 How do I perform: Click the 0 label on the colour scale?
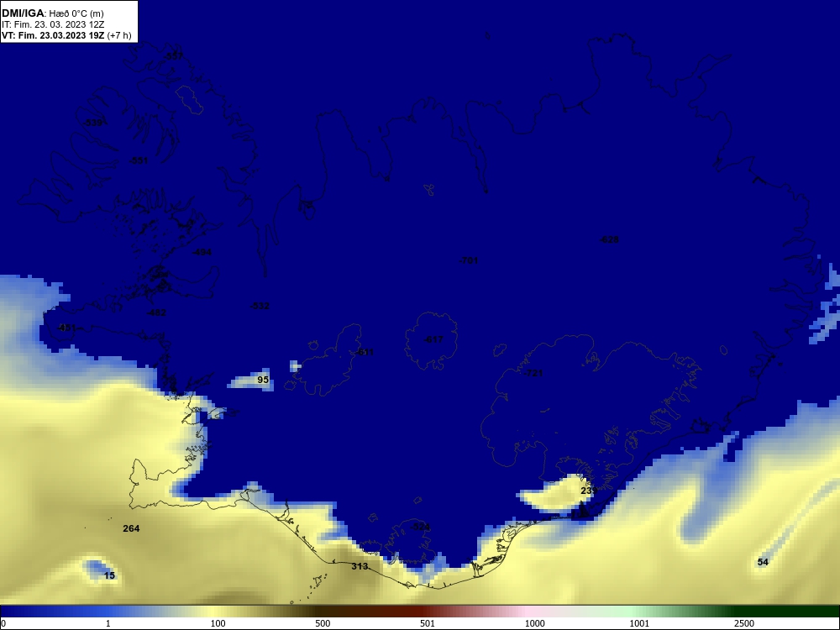click(x=3, y=623)
